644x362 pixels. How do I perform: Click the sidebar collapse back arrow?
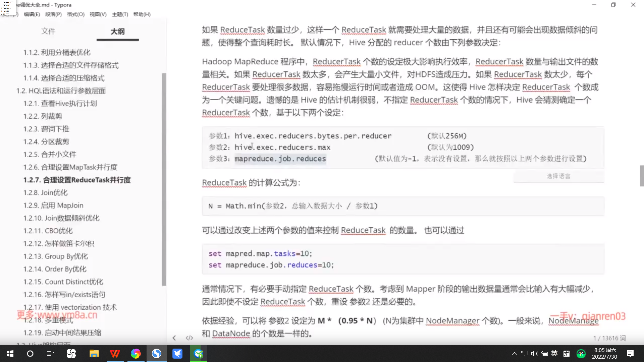(x=174, y=338)
